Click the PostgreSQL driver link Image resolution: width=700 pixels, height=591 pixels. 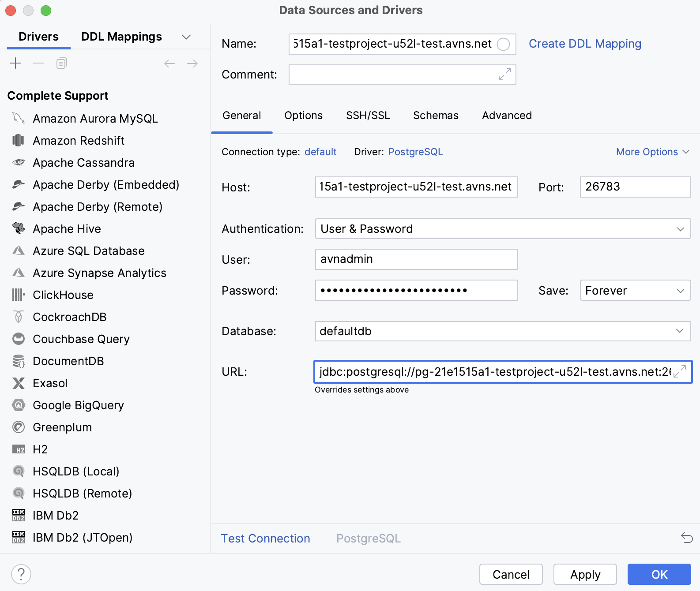coord(415,152)
